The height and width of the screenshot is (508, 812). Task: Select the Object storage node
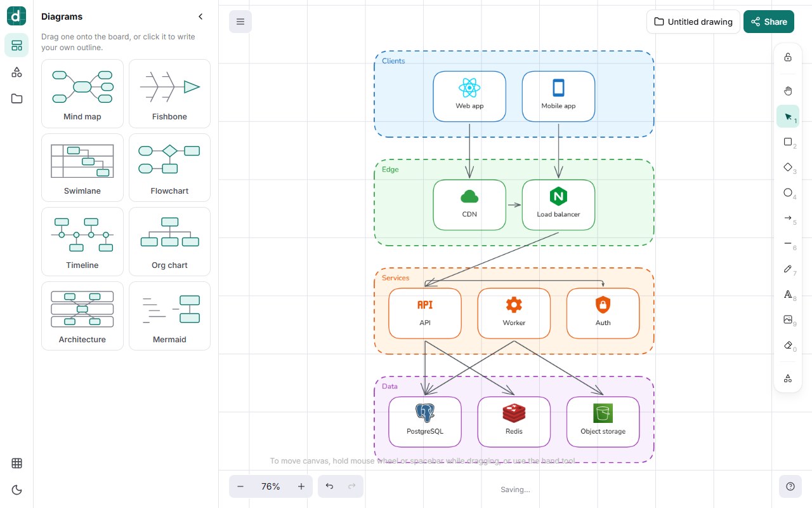click(603, 422)
